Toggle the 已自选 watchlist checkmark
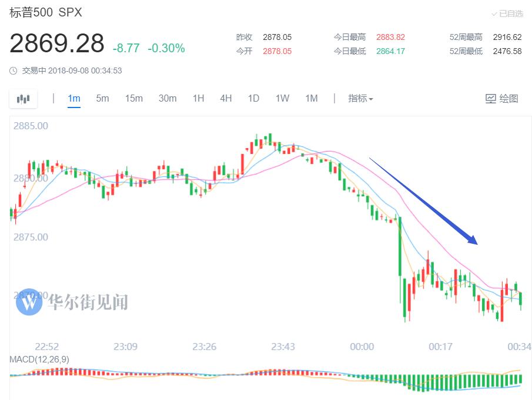532x400 pixels. [x=494, y=14]
